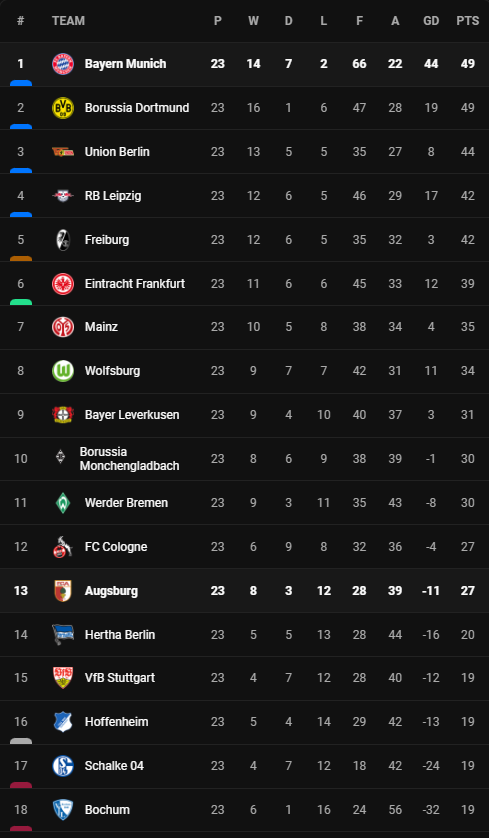Open the Freiburg team name link
This screenshot has width=489, height=838.
coord(107,240)
